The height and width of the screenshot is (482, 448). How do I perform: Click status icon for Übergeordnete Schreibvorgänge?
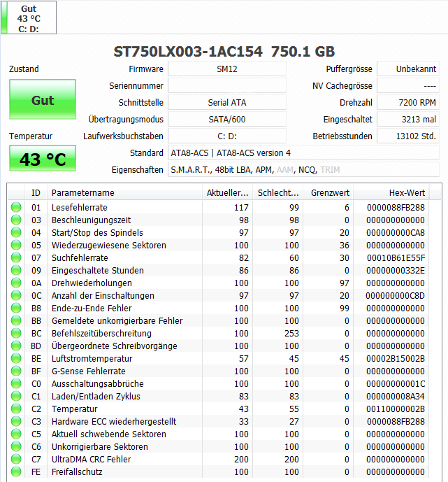pyautogui.click(x=16, y=346)
